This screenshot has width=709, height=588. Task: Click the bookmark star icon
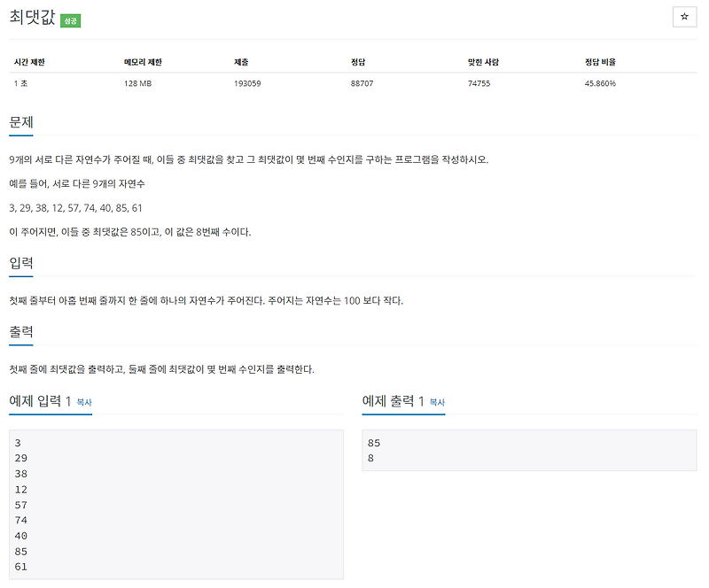pyautogui.click(x=683, y=16)
